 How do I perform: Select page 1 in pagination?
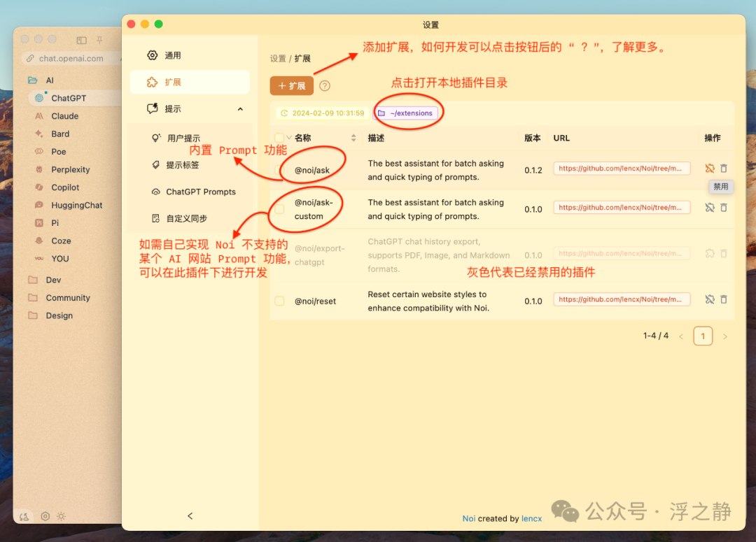click(x=703, y=336)
